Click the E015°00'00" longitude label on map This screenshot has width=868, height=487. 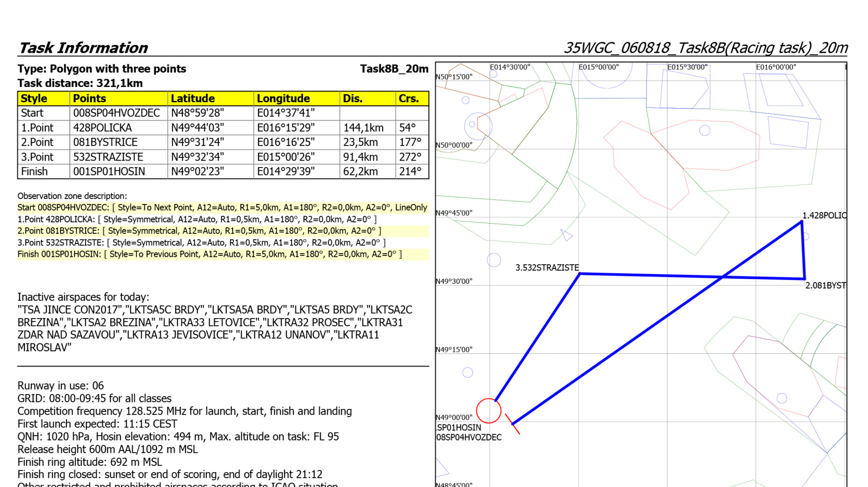point(598,67)
